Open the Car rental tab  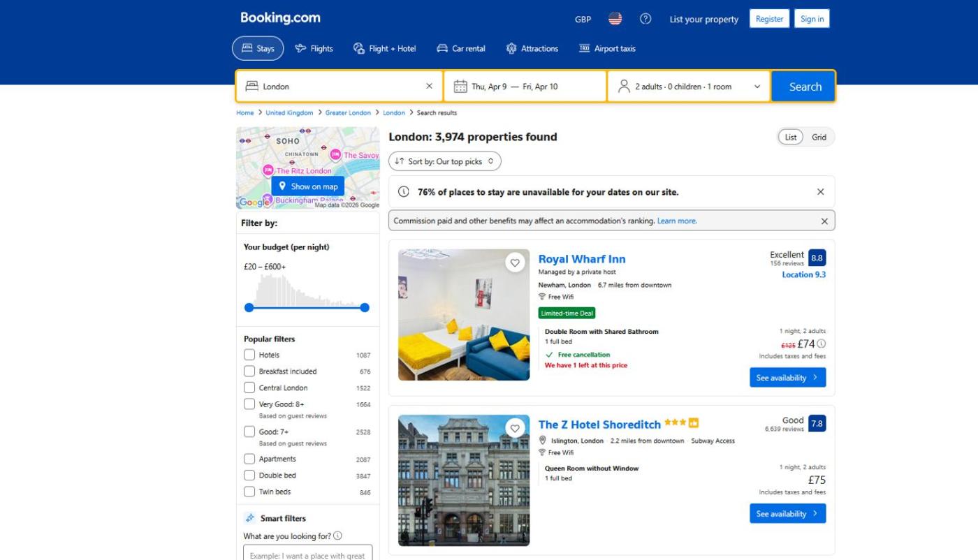tap(461, 49)
